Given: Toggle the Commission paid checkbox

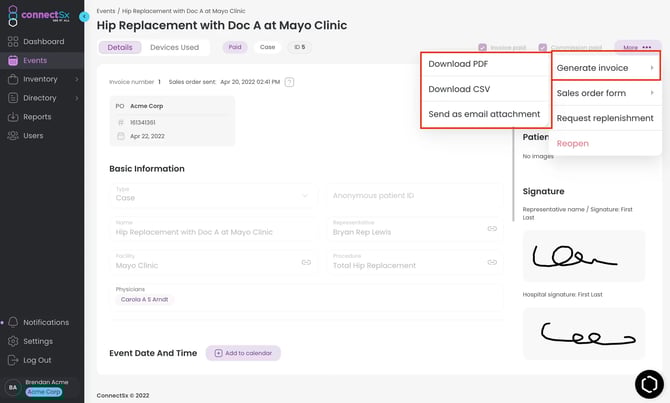Looking at the screenshot, I should tap(543, 47).
